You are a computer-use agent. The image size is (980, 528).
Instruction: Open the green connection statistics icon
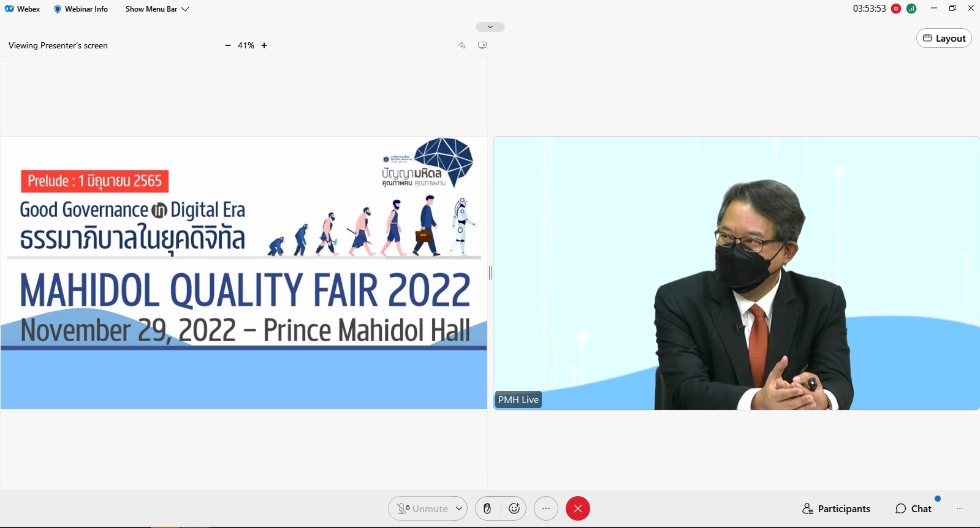pyautogui.click(x=911, y=9)
